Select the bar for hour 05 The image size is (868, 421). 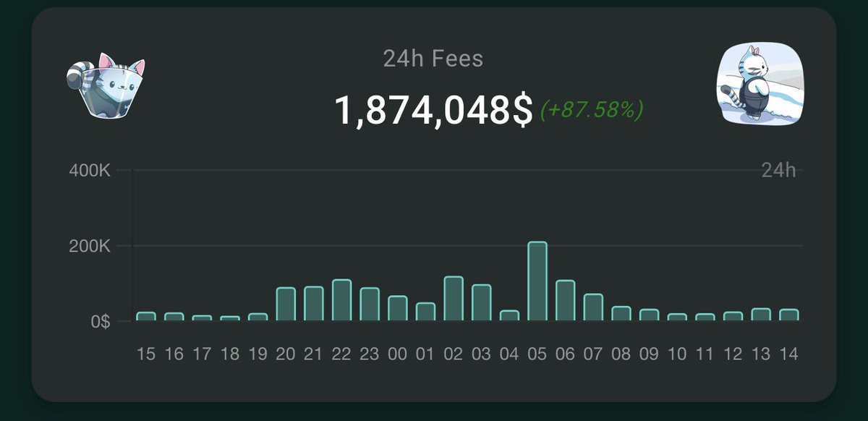pos(537,281)
